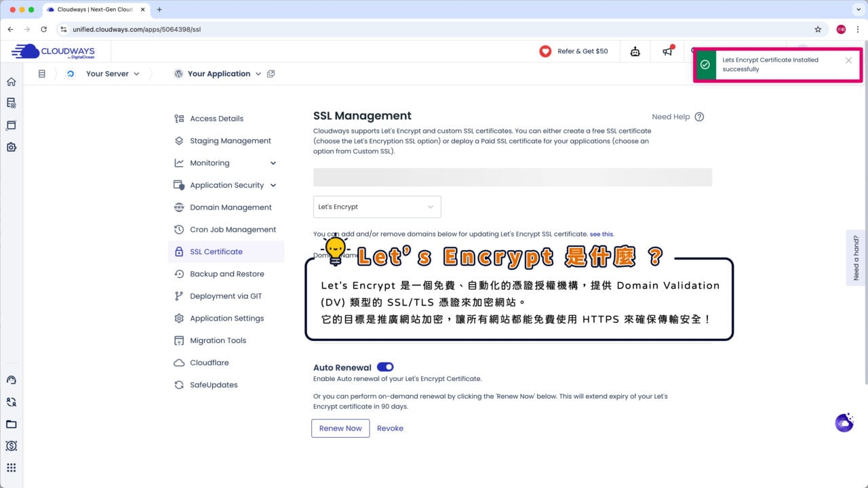The width and height of the screenshot is (868, 488).
Task: Click the floating Cloudways assistant bubble
Action: click(x=844, y=423)
